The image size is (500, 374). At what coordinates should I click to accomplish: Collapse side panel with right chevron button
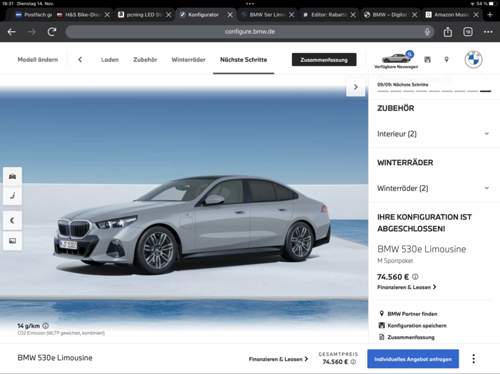pyautogui.click(x=356, y=87)
